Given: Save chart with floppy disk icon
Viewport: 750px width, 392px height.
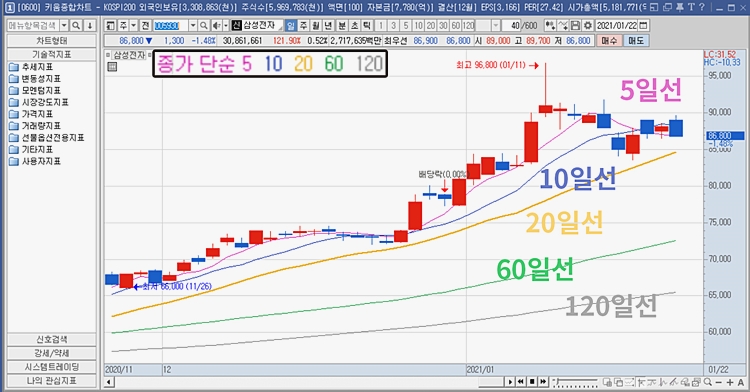Looking at the screenshot, I should pyautogui.click(x=575, y=25).
